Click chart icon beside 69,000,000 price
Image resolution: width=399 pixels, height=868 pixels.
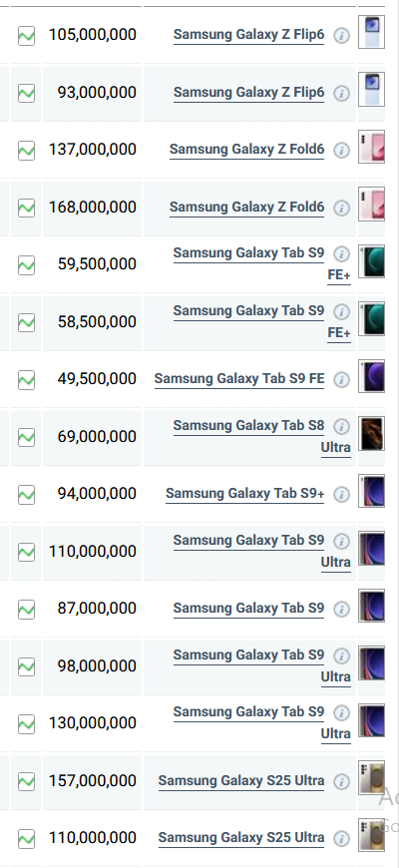click(26, 437)
